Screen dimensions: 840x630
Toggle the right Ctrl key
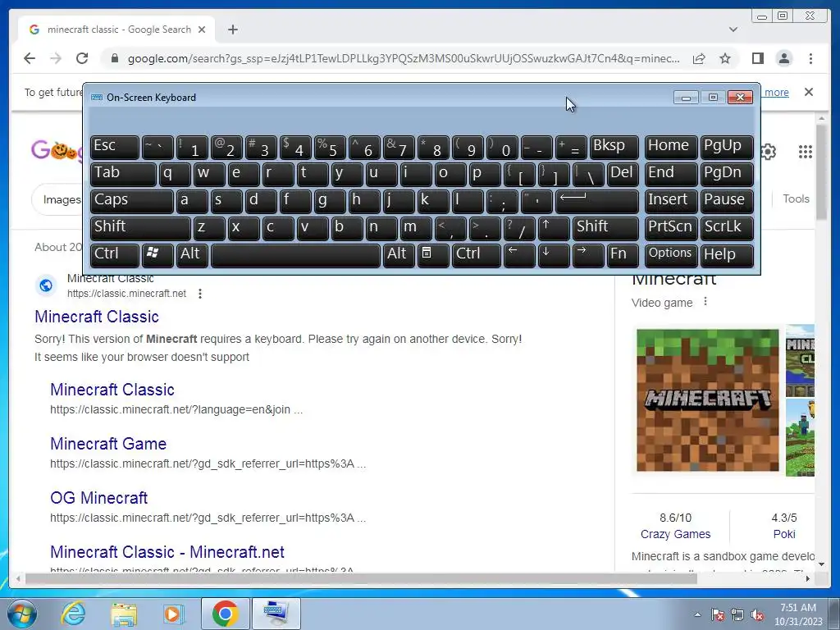477,254
